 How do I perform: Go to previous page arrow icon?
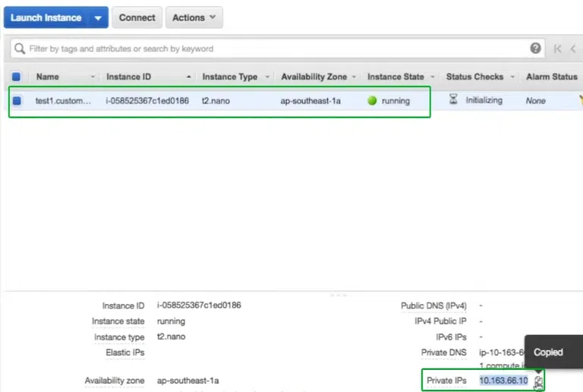pos(573,49)
